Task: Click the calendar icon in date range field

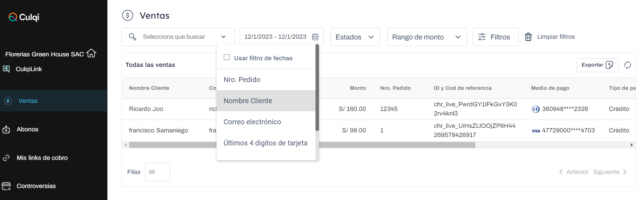Action: click(x=315, y=37)
